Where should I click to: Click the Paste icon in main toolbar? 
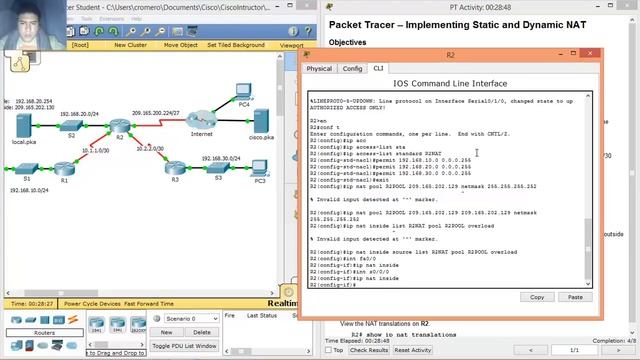click(84, 31)
